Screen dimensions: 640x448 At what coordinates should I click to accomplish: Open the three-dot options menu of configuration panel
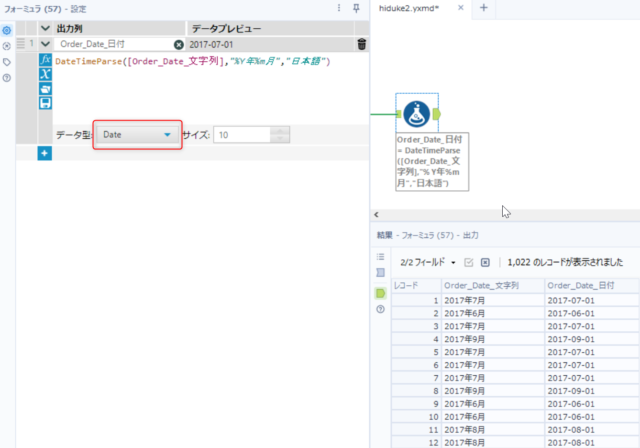click(x=339, y=8)
